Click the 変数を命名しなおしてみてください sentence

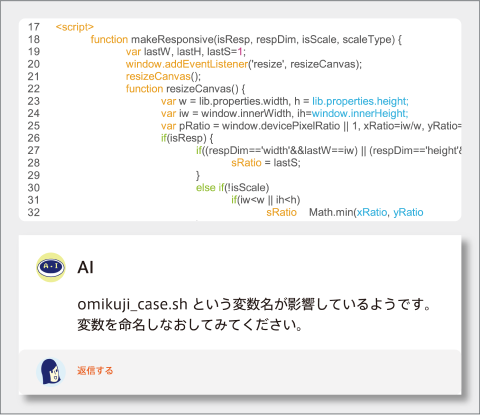190,325
